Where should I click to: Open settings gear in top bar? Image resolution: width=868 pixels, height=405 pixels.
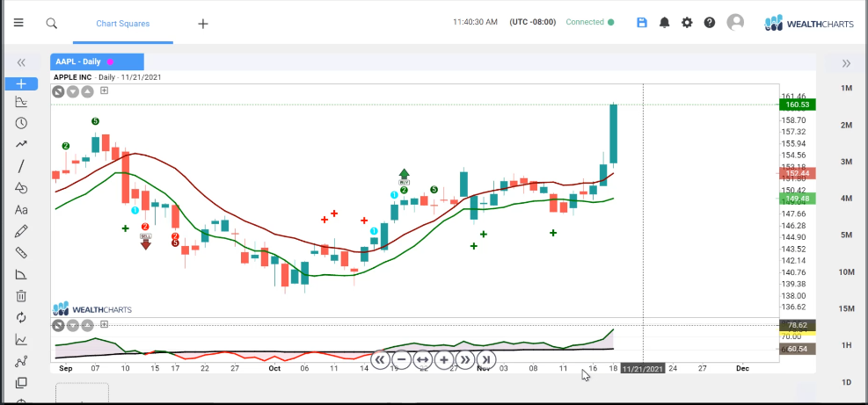point(687,22)
